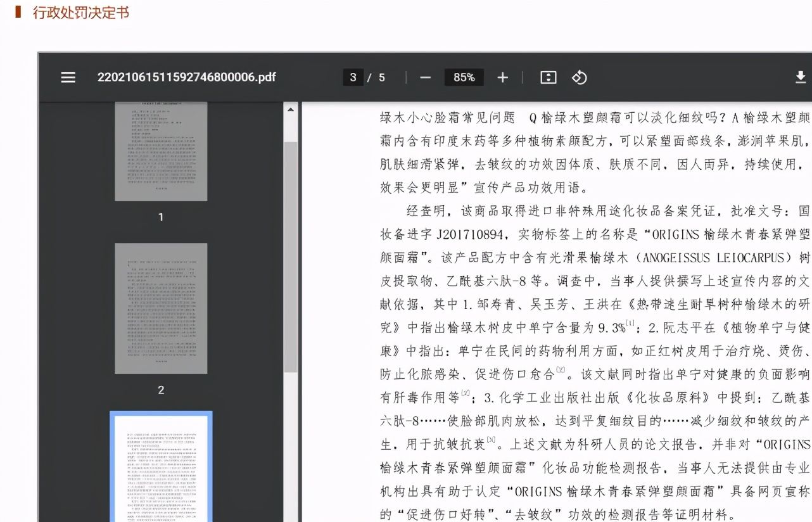Viewport: 812px width, 522px height.
Task: Click the file name 2202106151159274680006.pdf
Action: coord(186,77)
